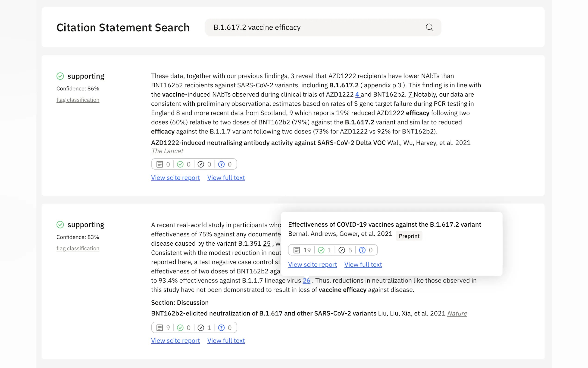Open The Lancet journal link
This screenshot has width=588, height=368.
pyautogui.click(x=167, y=151)
